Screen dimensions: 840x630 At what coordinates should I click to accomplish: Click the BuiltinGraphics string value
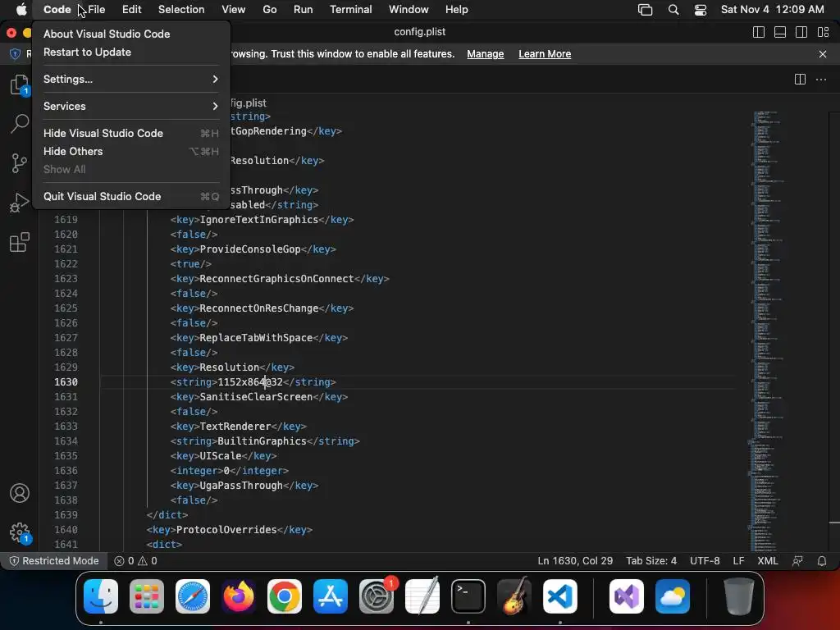pos(262,441)
